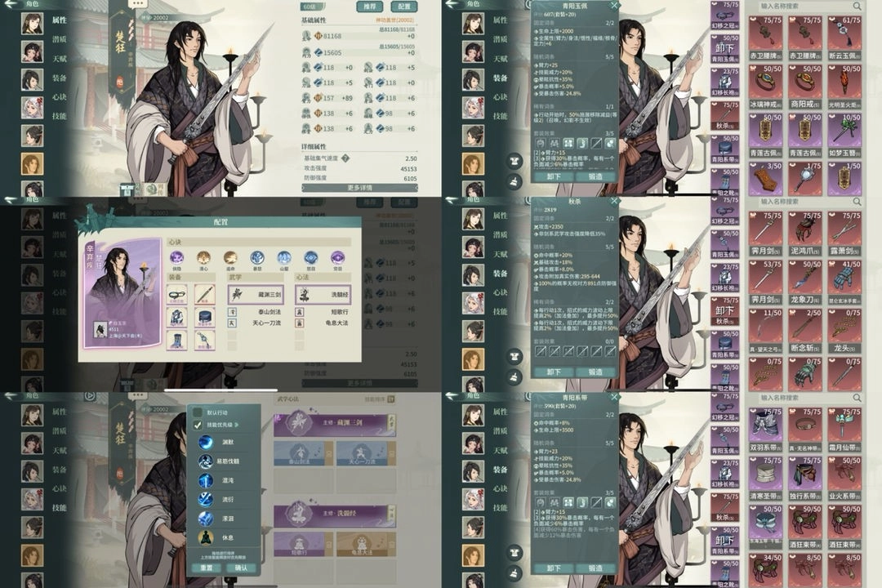Click 锻造 in the 秋杀 tooltip
Viewport: 882px width, 588px height.
point(595,372)
